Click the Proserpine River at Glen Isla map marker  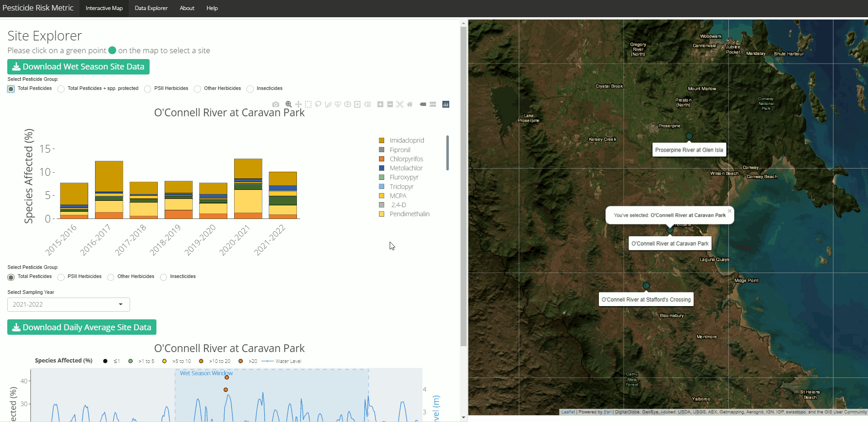click(x=689, y=136)
